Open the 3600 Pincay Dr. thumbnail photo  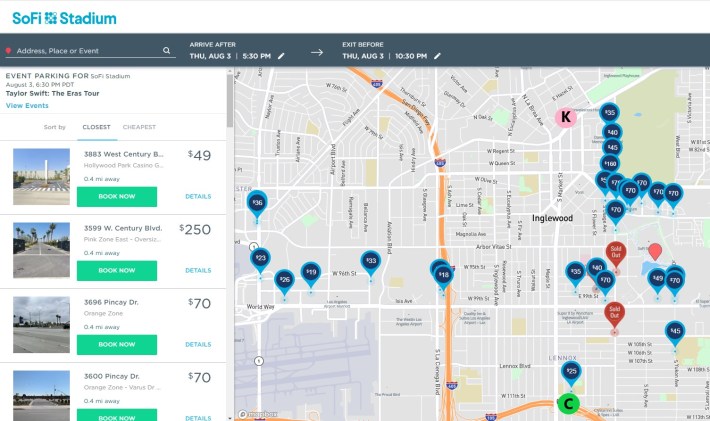pyautogui.click(x=41, y=394)
